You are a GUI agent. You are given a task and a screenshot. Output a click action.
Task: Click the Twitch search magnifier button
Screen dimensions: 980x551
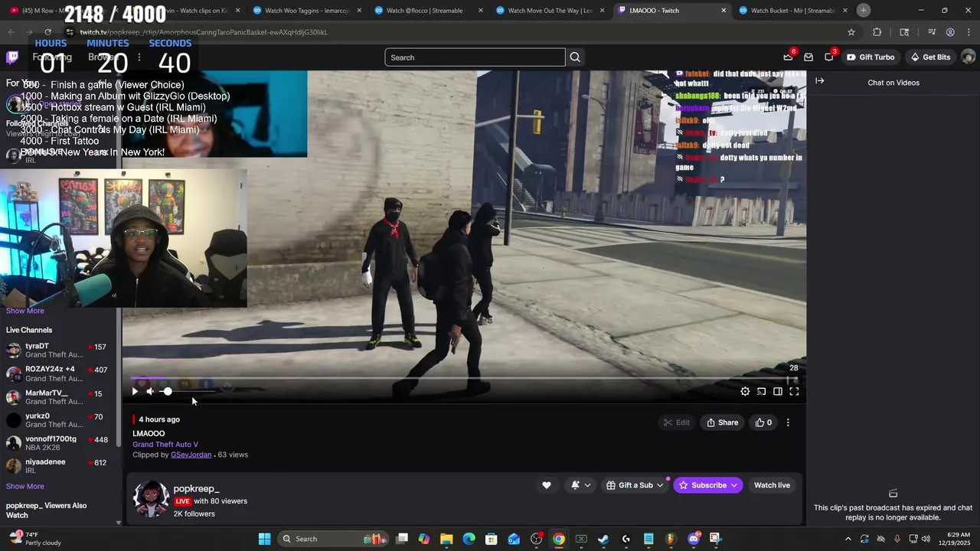[x=575, y=57]
